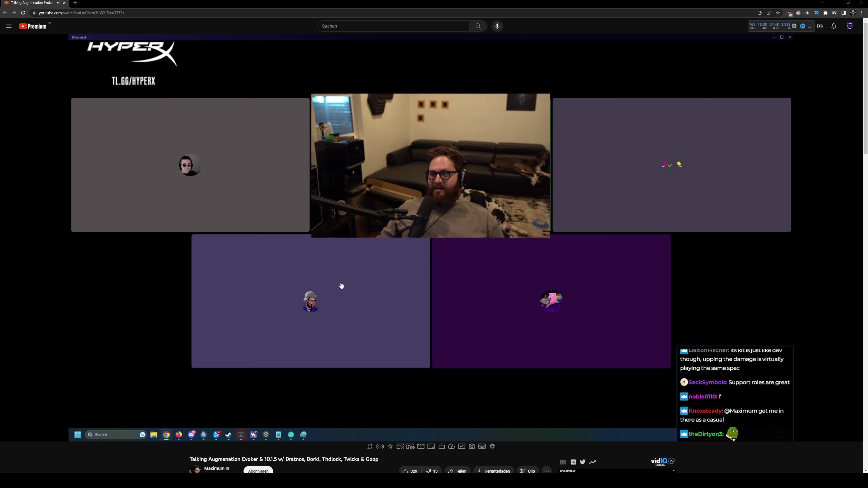Open YouTube notifications bell
Viewport: 868px width, 488px height.
coord(834,26)
